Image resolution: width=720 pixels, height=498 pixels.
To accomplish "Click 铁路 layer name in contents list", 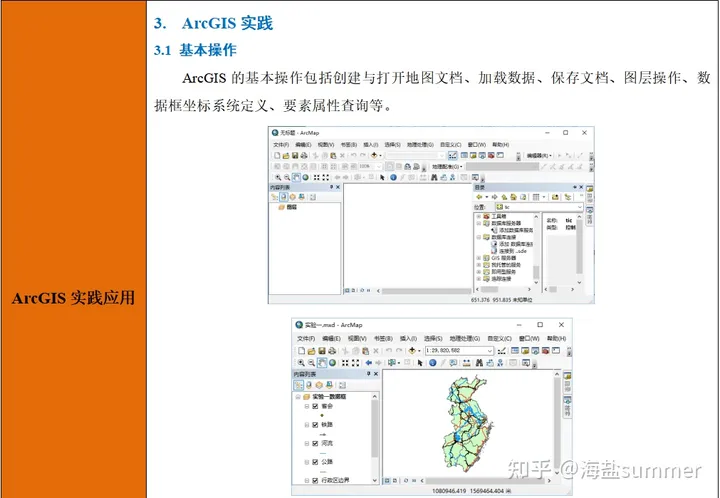I will (326, 425).
